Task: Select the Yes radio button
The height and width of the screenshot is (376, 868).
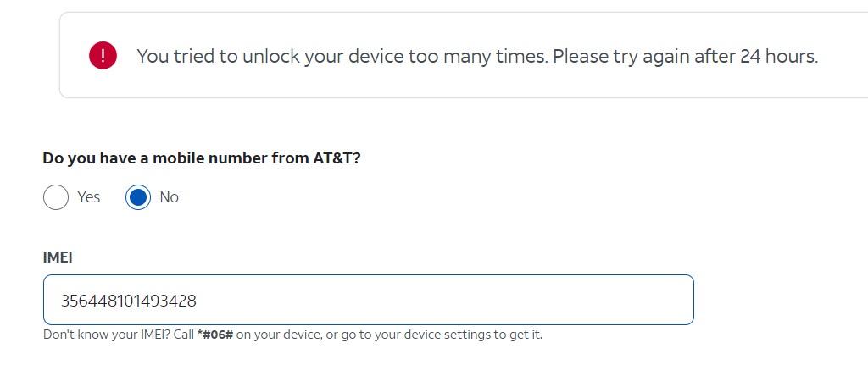Action: tap(55, 197)
